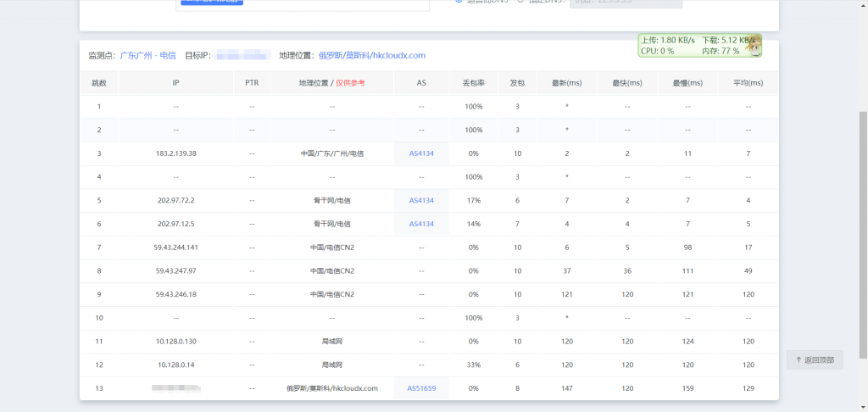Open the 俄罗斯/莫斯科/hkcloudx.com location link in header
Image resolution: width=868 pixels, height=412 pixels.
[x=372, y=55]
